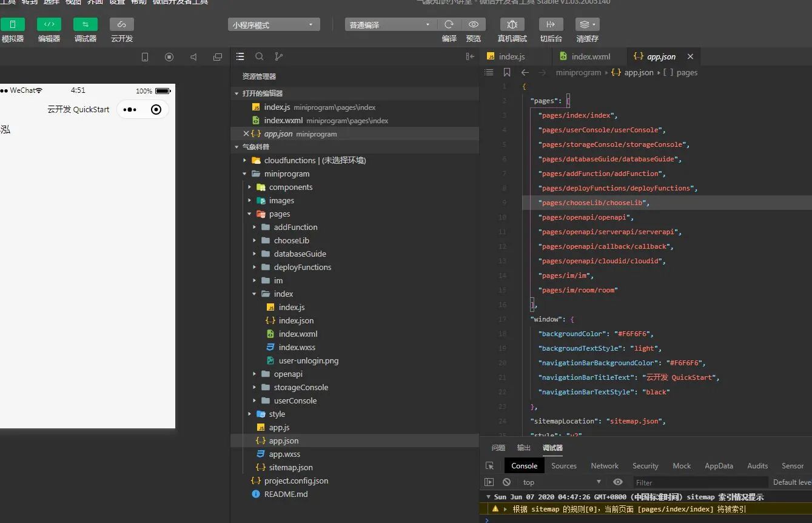Open the source control branch icon
The width and height of the screenshot is (812, 523).
pos(279,56)
